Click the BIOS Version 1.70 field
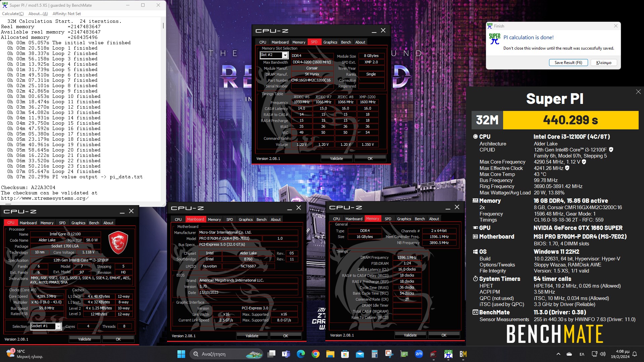Image resolution: width=644 pixels, height=362 pixels. coord(248,287)
